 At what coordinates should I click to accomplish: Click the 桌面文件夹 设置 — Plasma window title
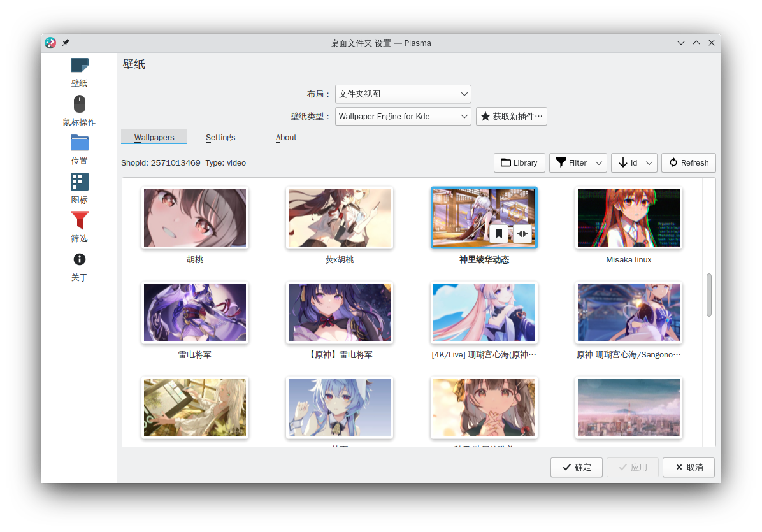click(x=380, y=43)
